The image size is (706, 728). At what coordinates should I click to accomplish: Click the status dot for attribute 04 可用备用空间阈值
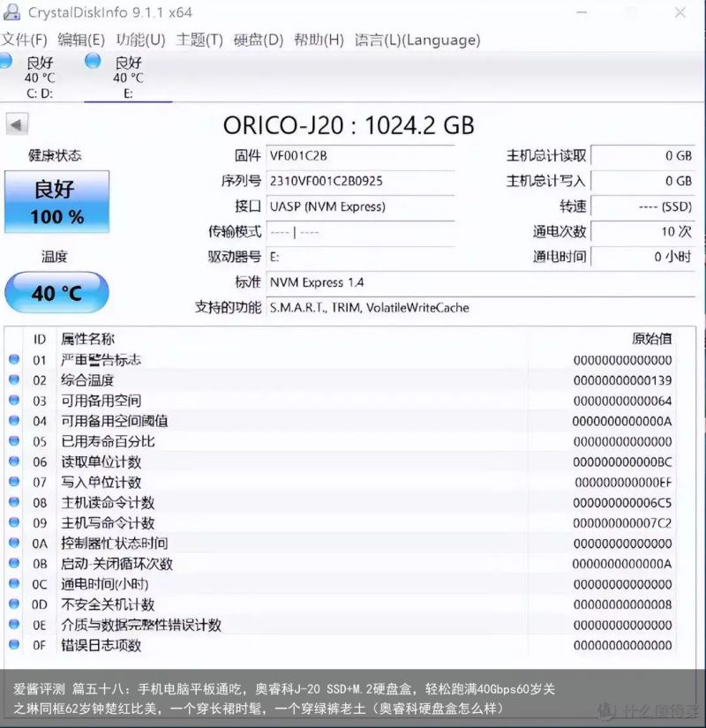click(14, 421)
